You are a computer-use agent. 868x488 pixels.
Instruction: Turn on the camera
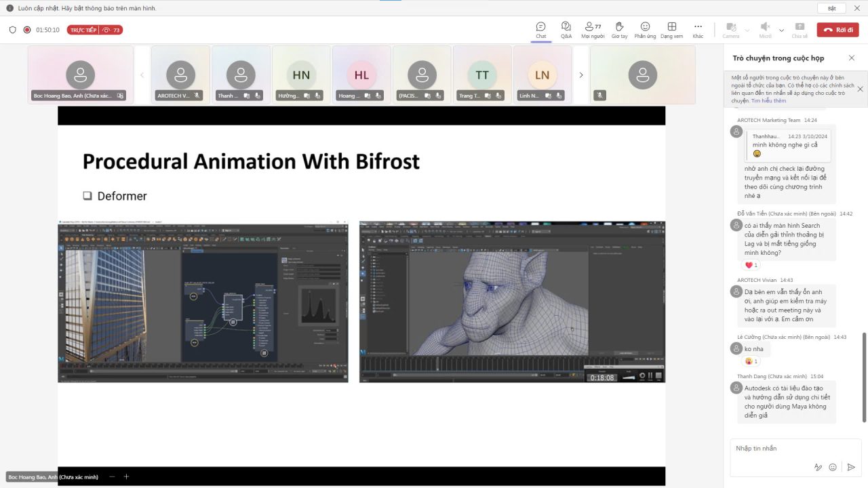tap(731, 29)
